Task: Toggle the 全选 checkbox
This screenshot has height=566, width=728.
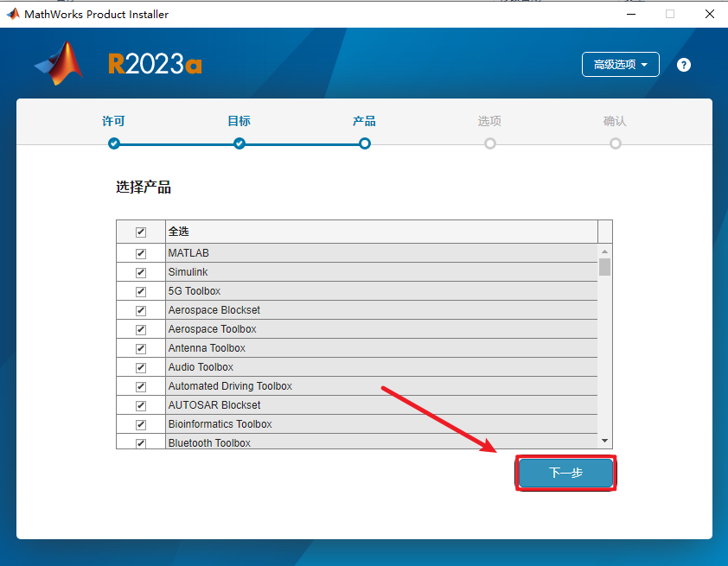Action: pyautogui.click(x=141, y=232)
